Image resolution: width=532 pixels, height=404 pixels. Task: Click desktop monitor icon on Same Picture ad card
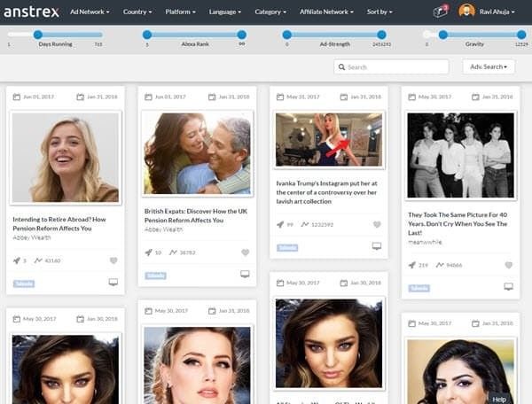(508, 286)
